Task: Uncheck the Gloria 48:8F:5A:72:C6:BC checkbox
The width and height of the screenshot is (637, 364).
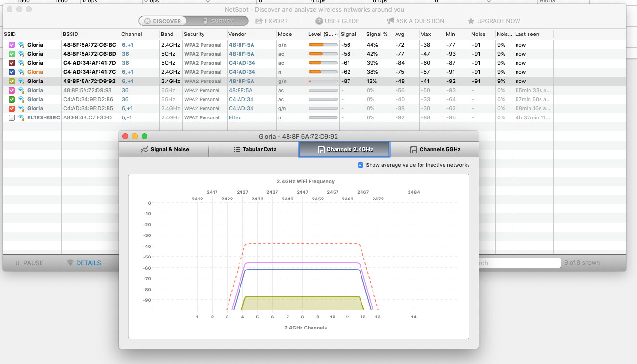Action: point(12,45)
